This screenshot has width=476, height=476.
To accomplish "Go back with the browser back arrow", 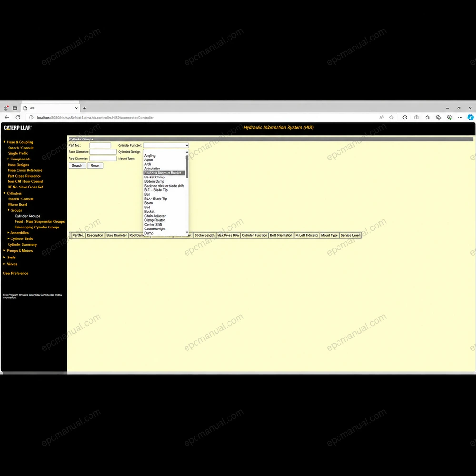I will point(7,118).
